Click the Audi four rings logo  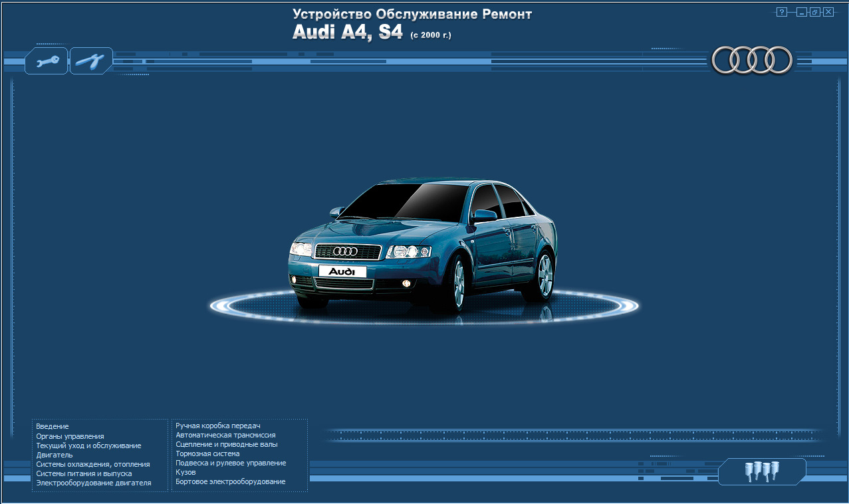tap(752, 61)
